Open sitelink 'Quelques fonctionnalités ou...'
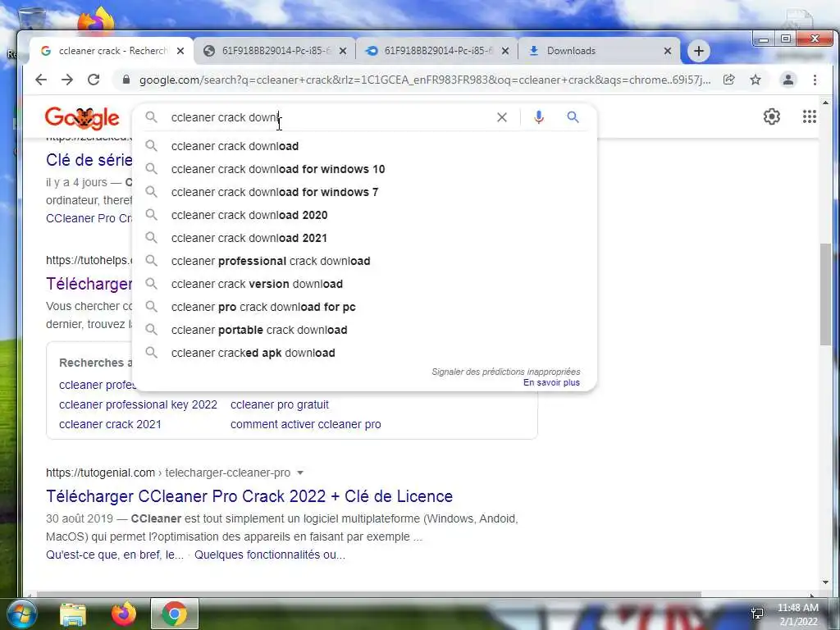This screenshot has height=630, width=840. click(x=270, y=555)
